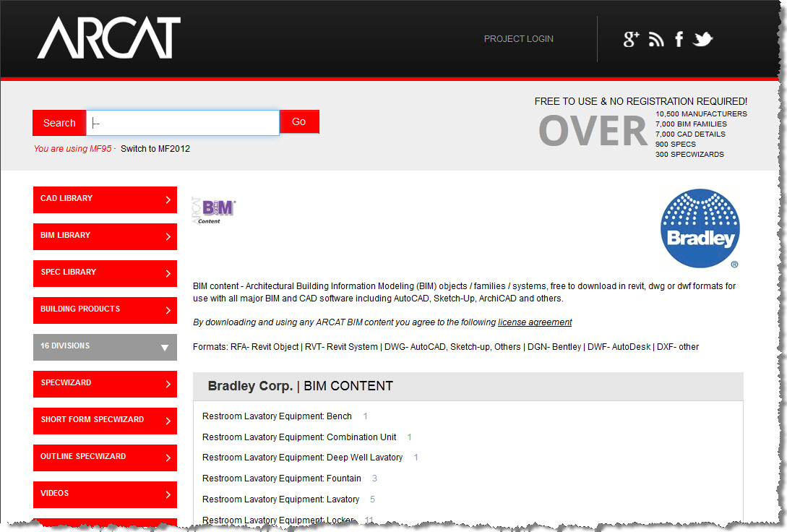Open the BUILDING PRODUCTS menu item
This screenshot has width=787, height=532.
pos(105,310)
